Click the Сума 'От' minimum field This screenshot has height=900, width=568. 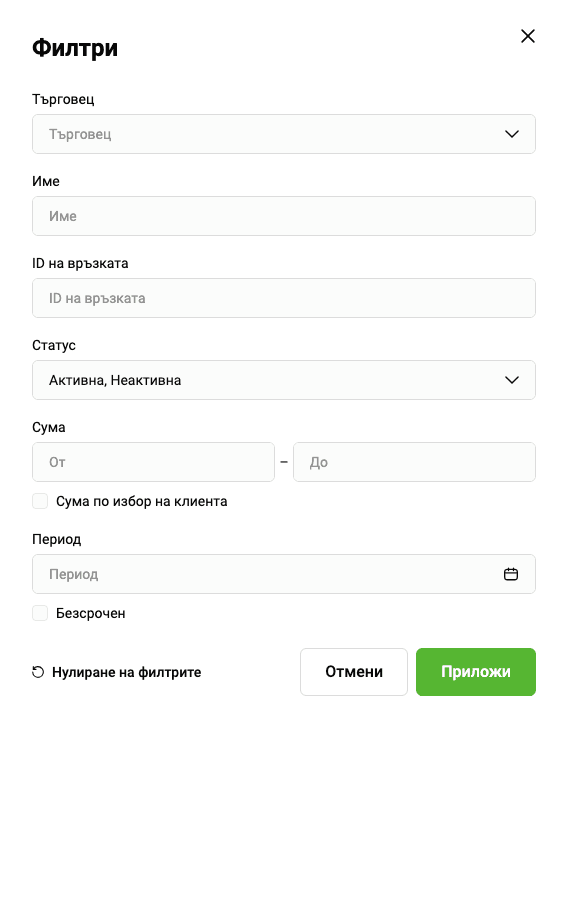point(153,462)
